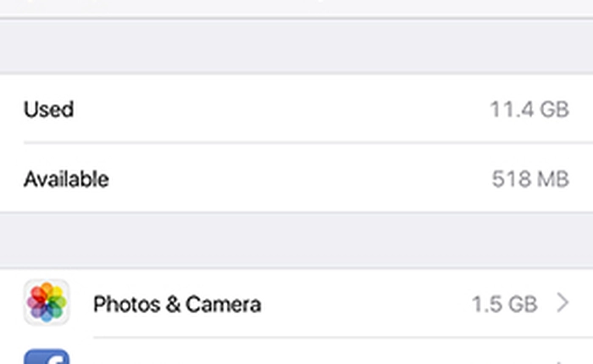
Task: Click blank space between Photos & Camera and 1.5 GB
Action: tap(364, 304)
